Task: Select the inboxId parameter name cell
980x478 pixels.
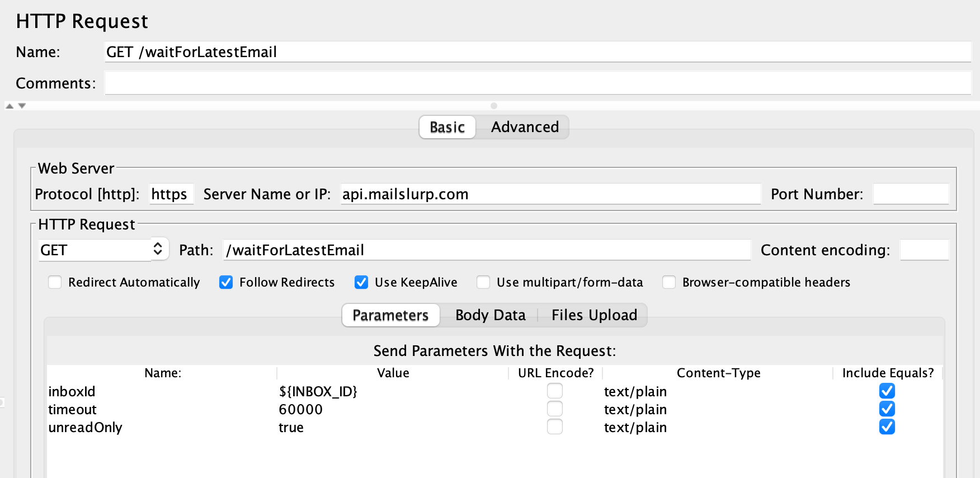Action: [162, 391]
